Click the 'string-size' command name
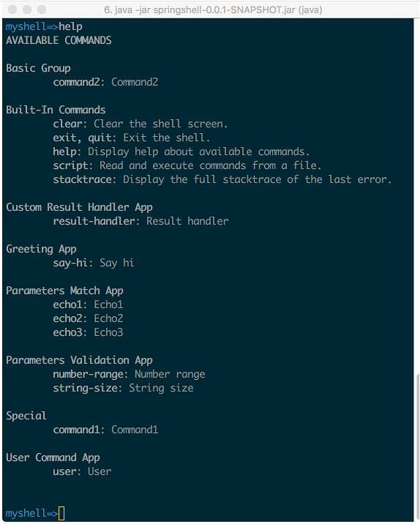 85,389
